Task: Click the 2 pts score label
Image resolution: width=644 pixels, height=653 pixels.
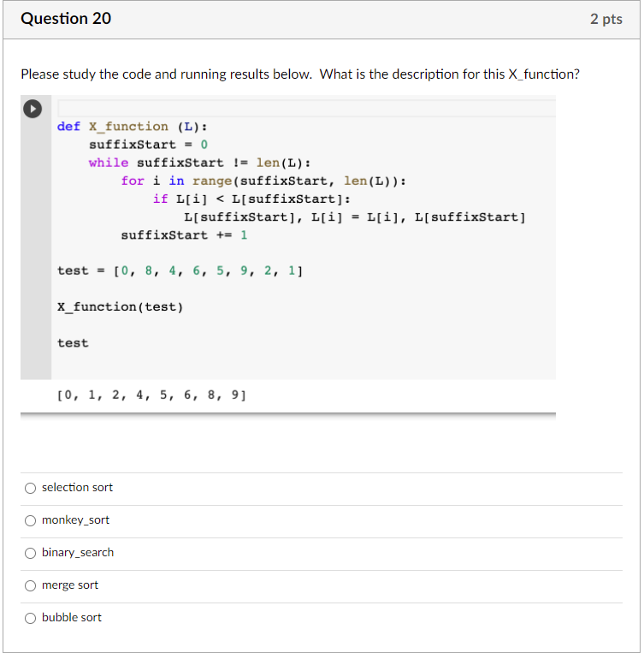Action: click(606, 19)
